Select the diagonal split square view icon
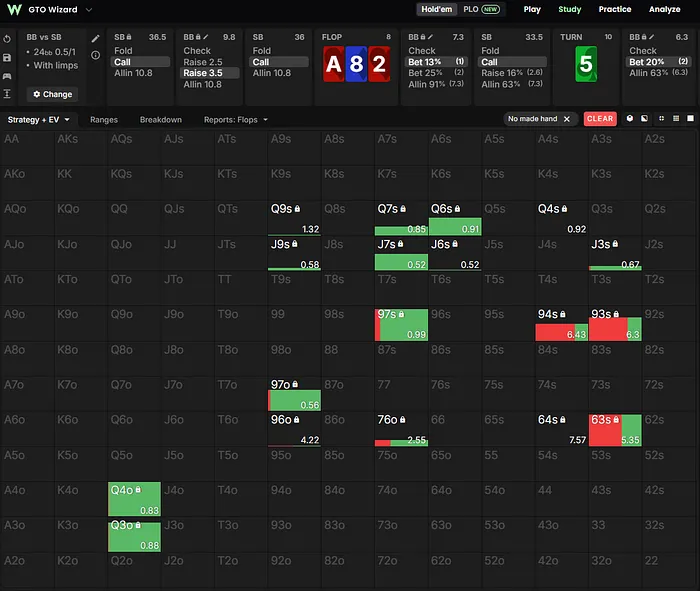 click(x=644, y=118)
